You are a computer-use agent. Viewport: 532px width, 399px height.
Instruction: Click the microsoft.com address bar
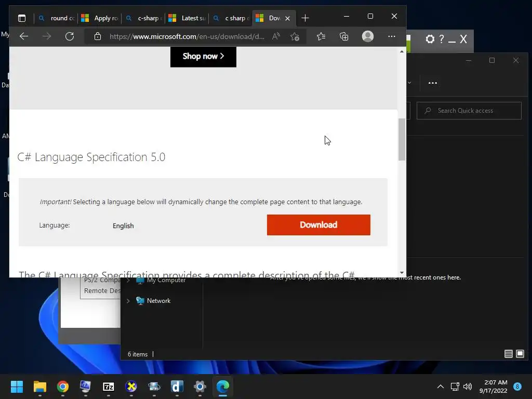pyautogui.click(x=187, y=36)
